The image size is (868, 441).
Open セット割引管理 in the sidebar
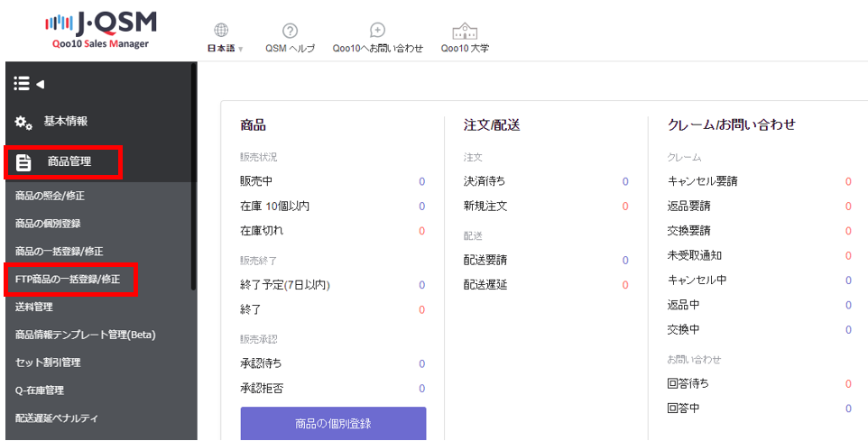click(48, 363)
